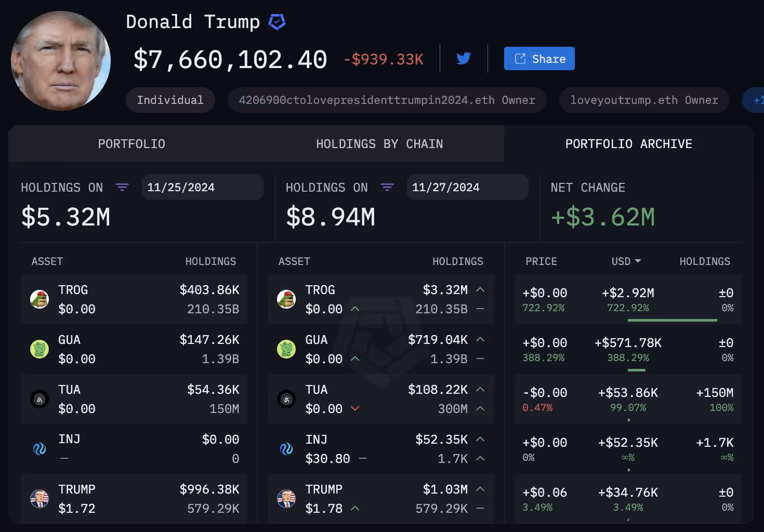
Task: Click the 11/25/2024 date field
Action: tap(202, 188)
